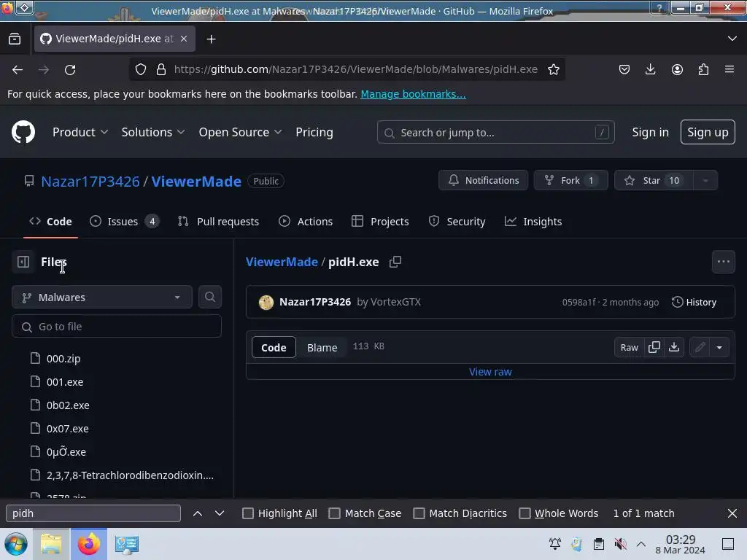
Task: Click the tracking protection shield icon
Action: click(x=141, y=69)
